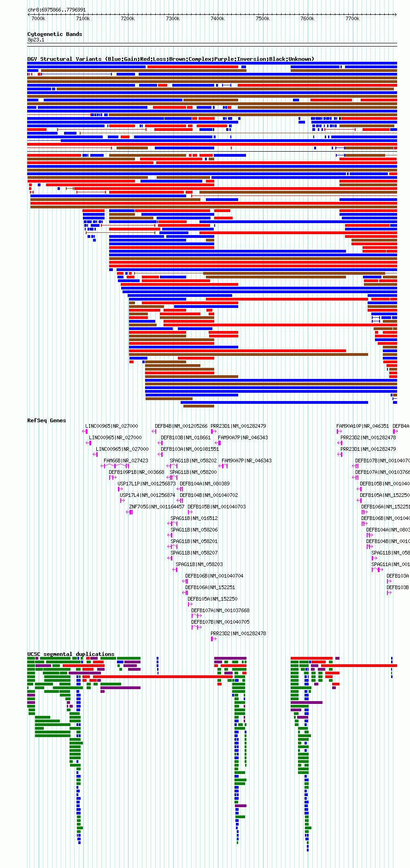Select gene DEFB4B|NM_001205266
Viewport: 410px width, 868px height.
point(181,426)
